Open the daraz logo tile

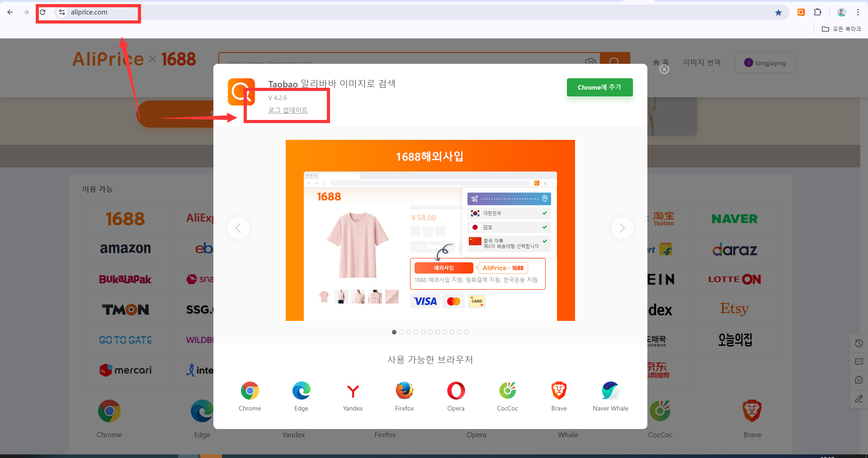coord(735,249)
